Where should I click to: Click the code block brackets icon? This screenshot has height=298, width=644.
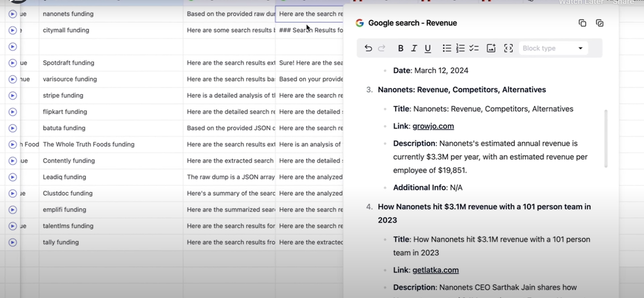[508, 48]
